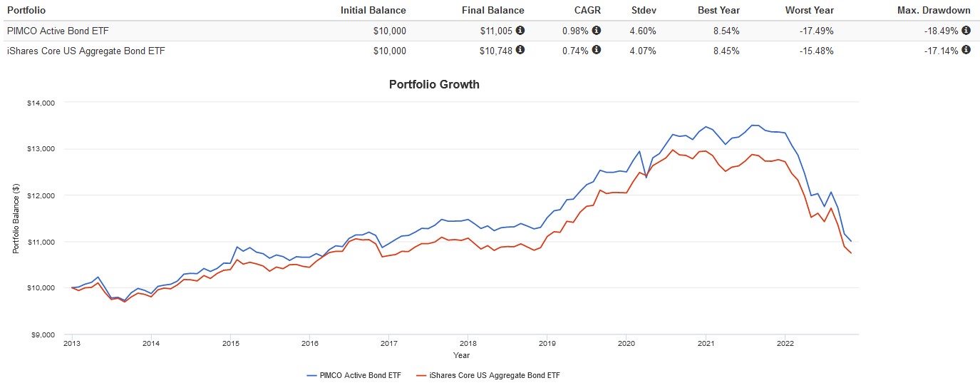
Task: Click info icon next to 0.98% CAGR
Action: [597, 31]
